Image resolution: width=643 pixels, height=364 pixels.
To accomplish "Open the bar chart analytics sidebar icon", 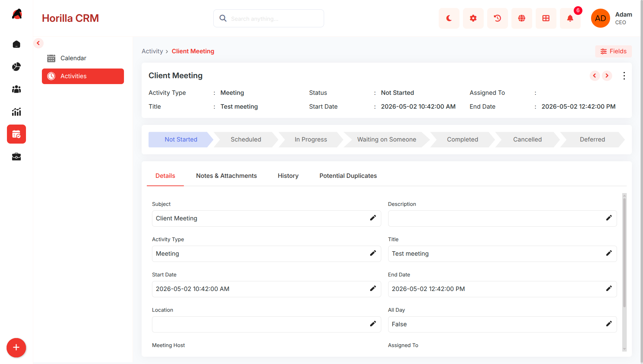I will tap(16, 112).
